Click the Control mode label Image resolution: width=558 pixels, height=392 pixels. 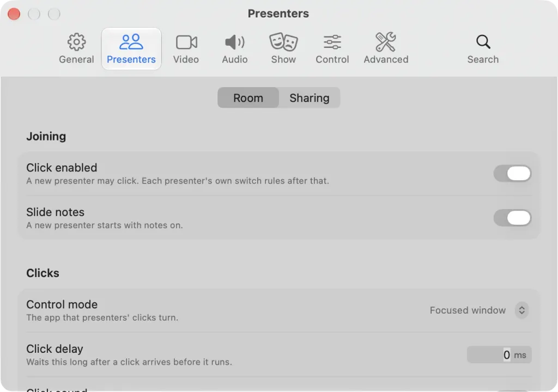click(62, 304)
